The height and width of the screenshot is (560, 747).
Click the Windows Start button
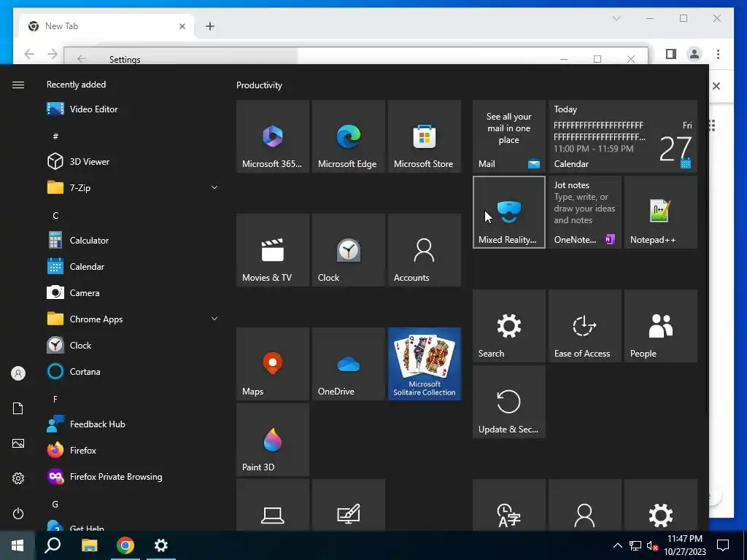[x=18, y=545]
